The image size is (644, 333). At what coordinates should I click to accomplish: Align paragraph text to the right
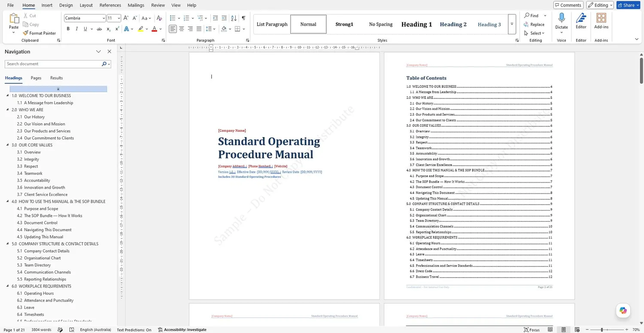(190, 29)
